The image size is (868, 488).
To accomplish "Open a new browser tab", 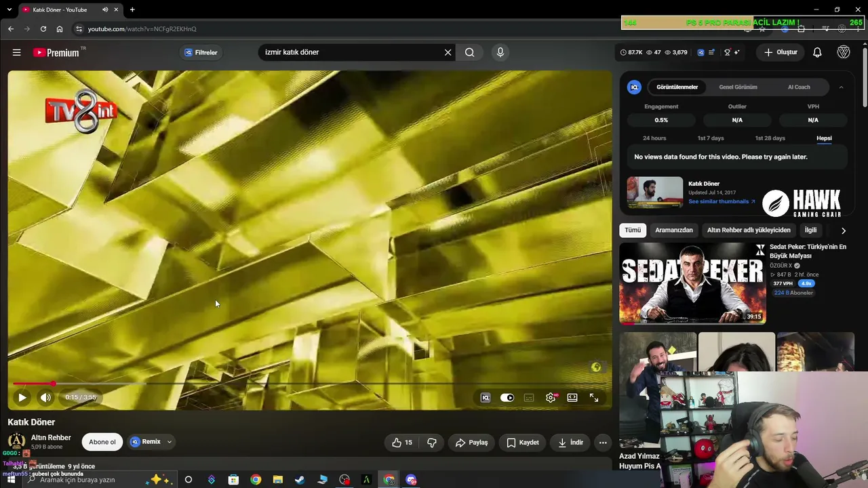I will (132, 9).
